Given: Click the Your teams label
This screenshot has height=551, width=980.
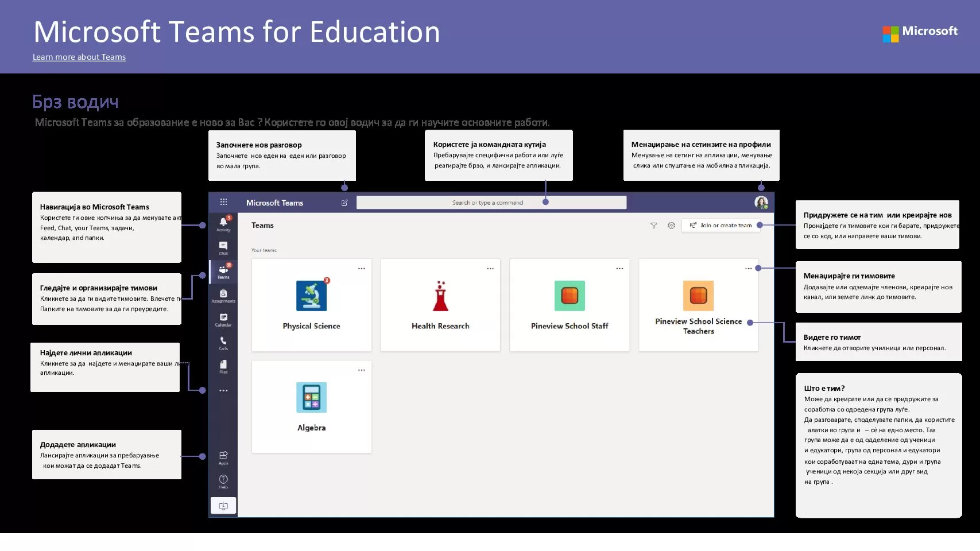Looking at the screenshot, I should [264, 250].
